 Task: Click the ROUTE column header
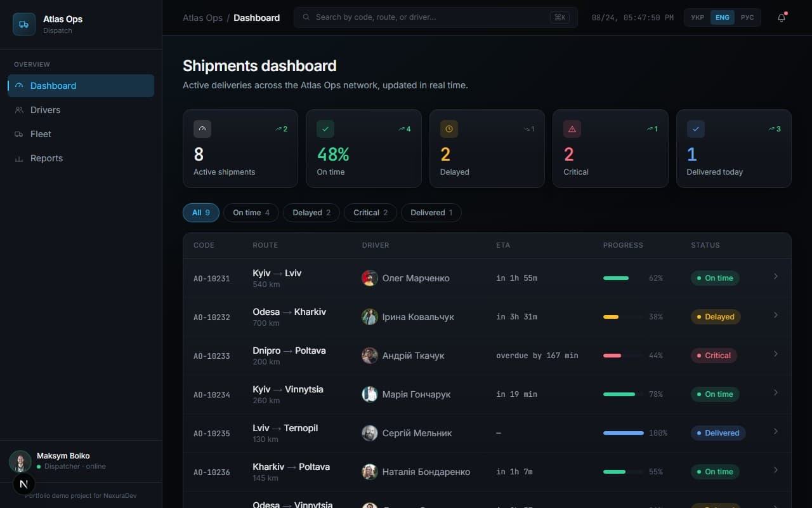tap(265, 245)
